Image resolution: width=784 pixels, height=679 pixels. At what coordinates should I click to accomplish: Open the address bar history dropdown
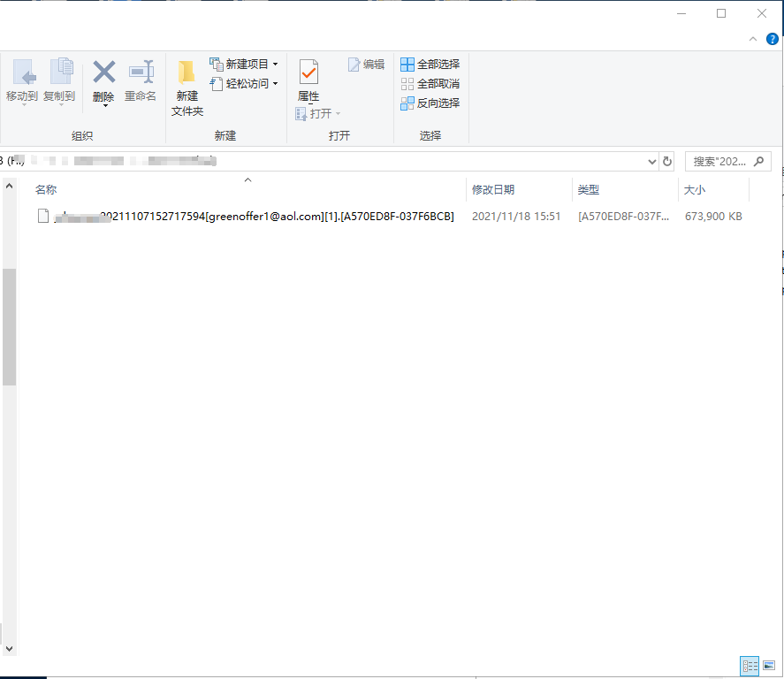click(x=652, y=162)
